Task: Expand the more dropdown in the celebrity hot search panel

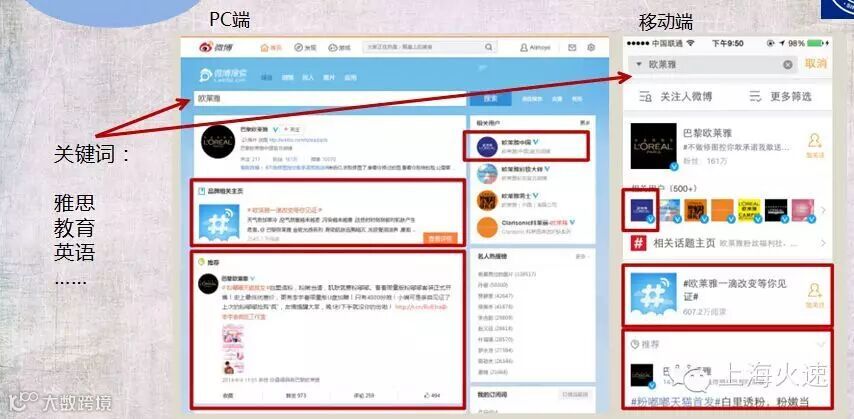Action: [x=583, y=256]
